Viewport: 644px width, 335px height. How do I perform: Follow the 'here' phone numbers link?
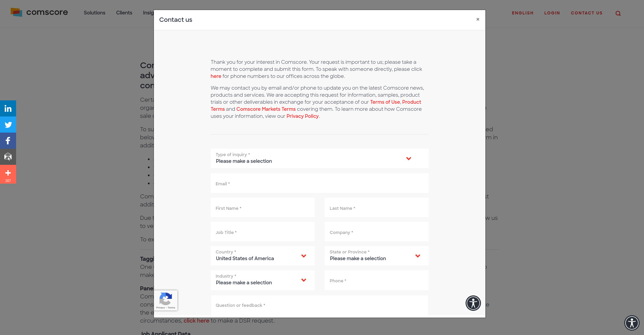pos(216,76)
